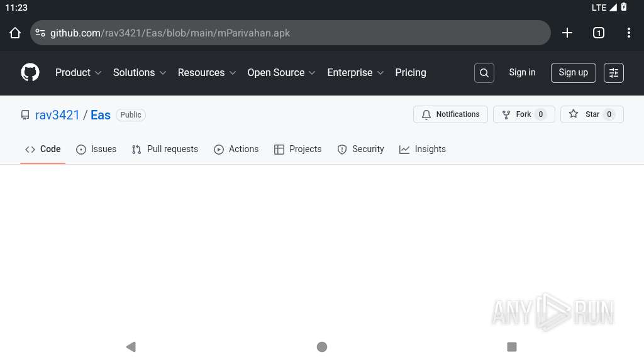Screen dimensions: 644x362
Task: Tap Android back navigation button
Action: [131, 347]
